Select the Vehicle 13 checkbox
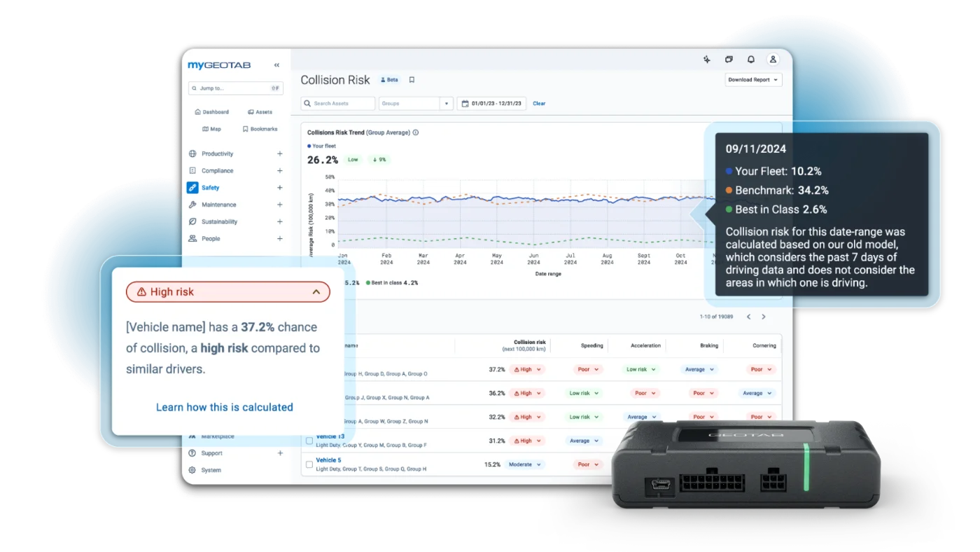Viewport: 980px width, 552px height. point(309,441)
